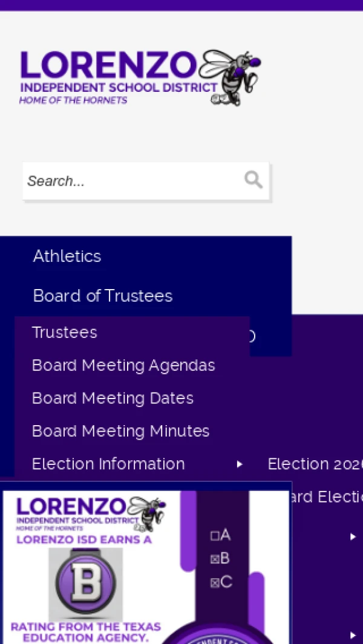Viewport: 363px width, 644px height.
Task: Go to the Trustees page
Action: (x=65, y=332)
